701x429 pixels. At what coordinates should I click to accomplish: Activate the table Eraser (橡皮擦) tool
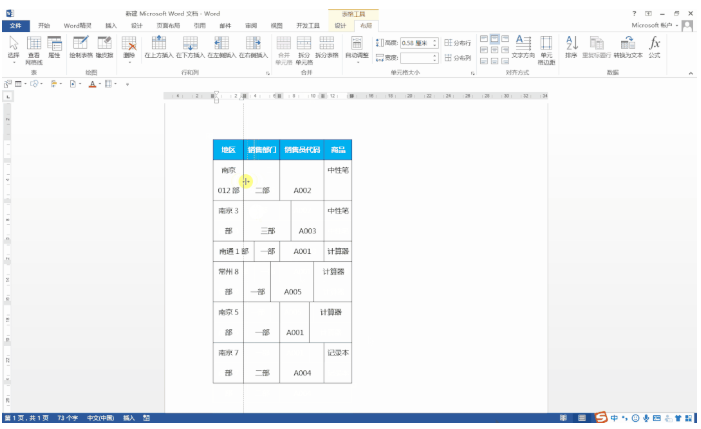[x=104, y=47]
